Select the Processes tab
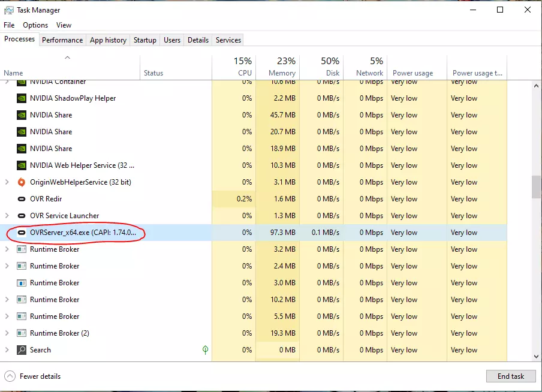542x392 pixels. coord(19,39)
